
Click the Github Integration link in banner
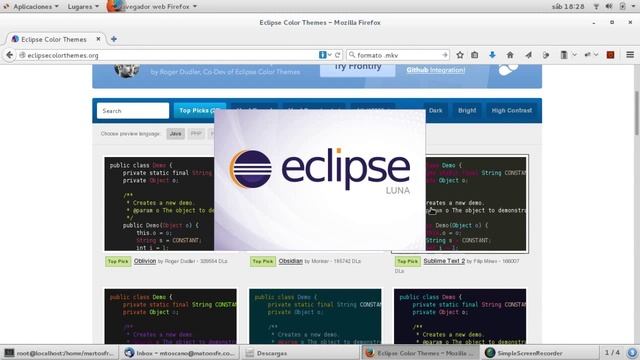(436, 70)
